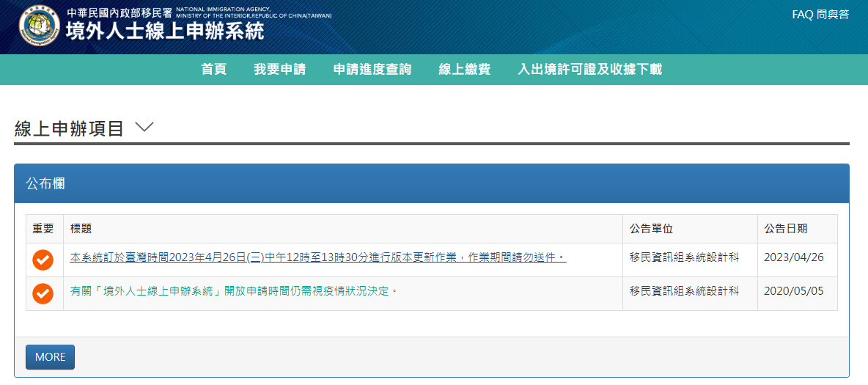Open the 我要申請 menu item

pos(279,70)
